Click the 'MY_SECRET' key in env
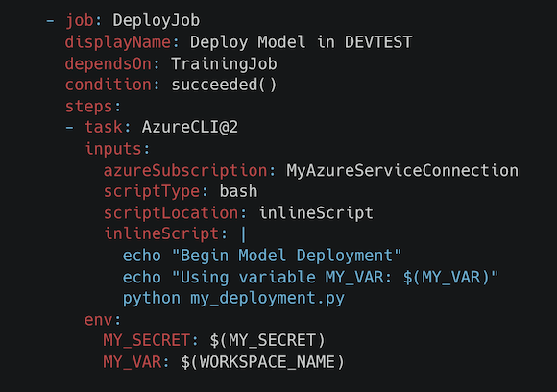This screenshot has height=392, width=557. click(x=146, y=340)
